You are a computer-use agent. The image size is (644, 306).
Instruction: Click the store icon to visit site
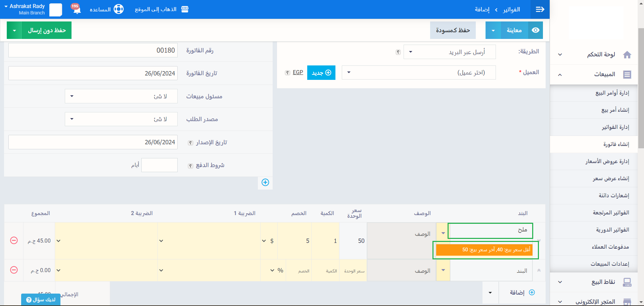pos(185,9)
